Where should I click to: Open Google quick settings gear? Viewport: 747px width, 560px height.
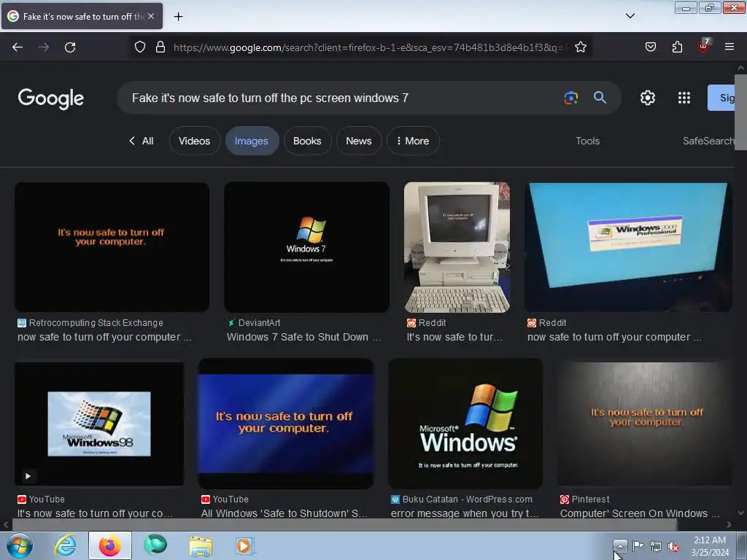click(x=648, y=98)
